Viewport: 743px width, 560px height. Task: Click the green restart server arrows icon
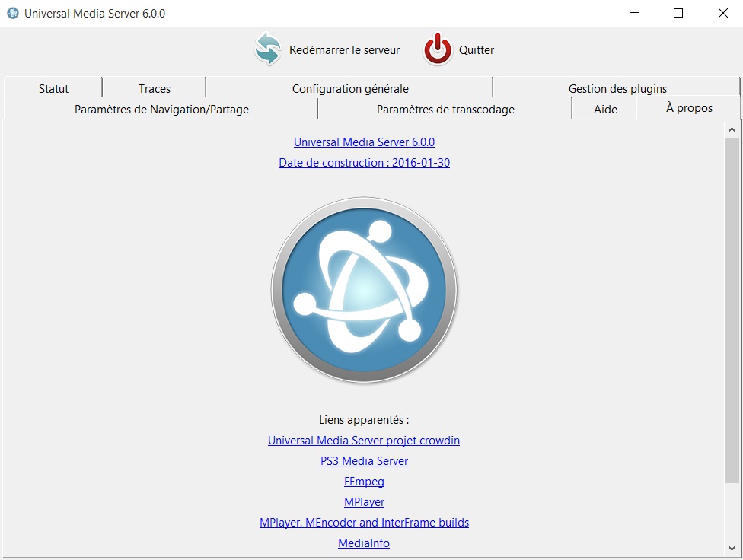(x=268, y=49)
